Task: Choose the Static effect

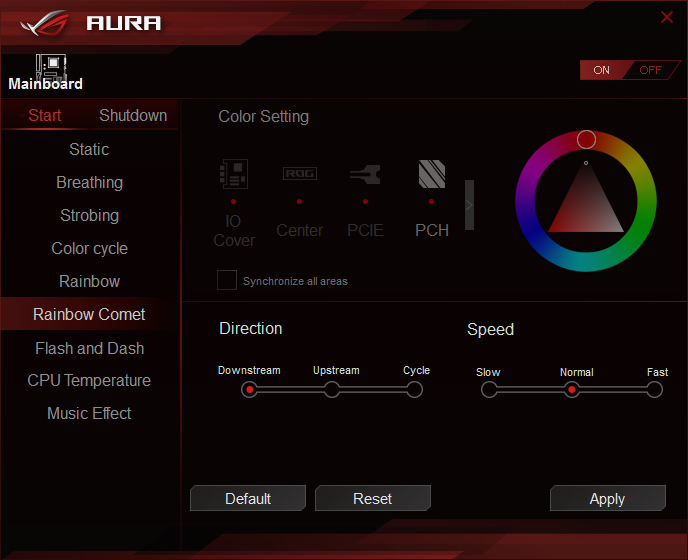Action: (89, 149)
